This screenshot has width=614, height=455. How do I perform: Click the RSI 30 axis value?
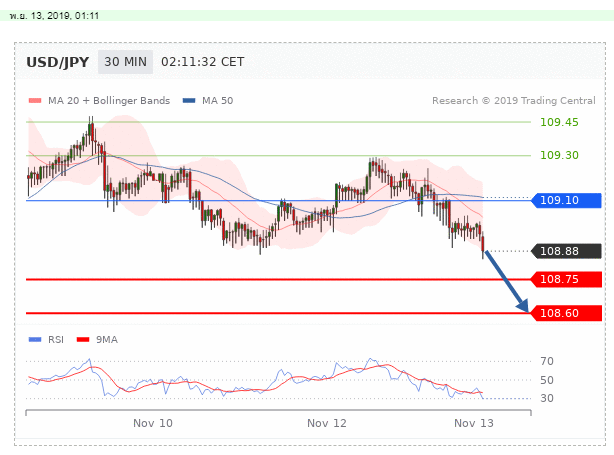[x=547, y=398]
